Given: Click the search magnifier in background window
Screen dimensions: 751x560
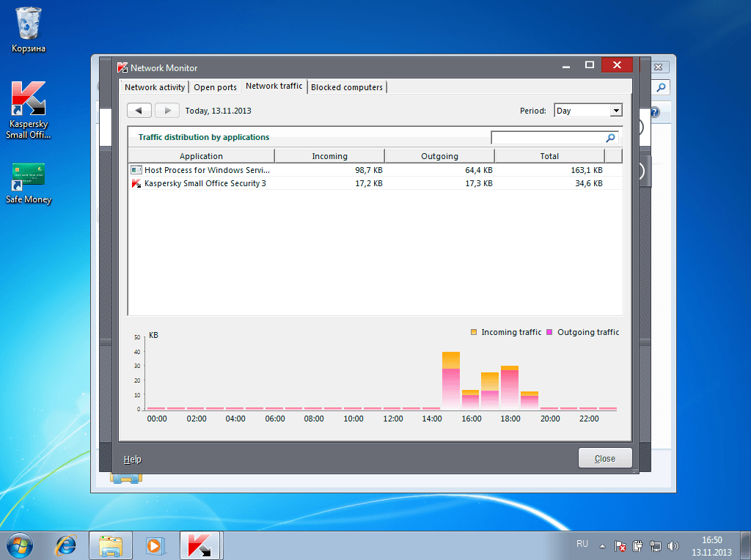Looking at the screenshot, I should [661, 87].
